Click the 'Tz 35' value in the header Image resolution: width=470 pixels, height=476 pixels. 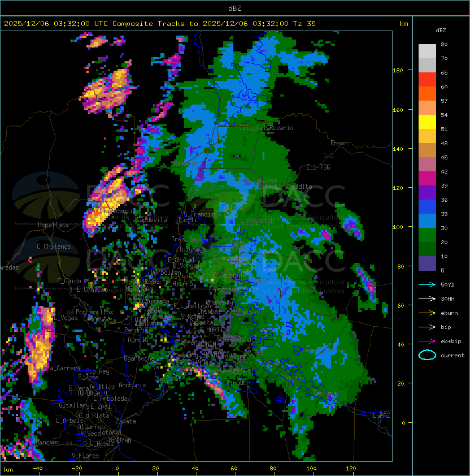(304, 24)
